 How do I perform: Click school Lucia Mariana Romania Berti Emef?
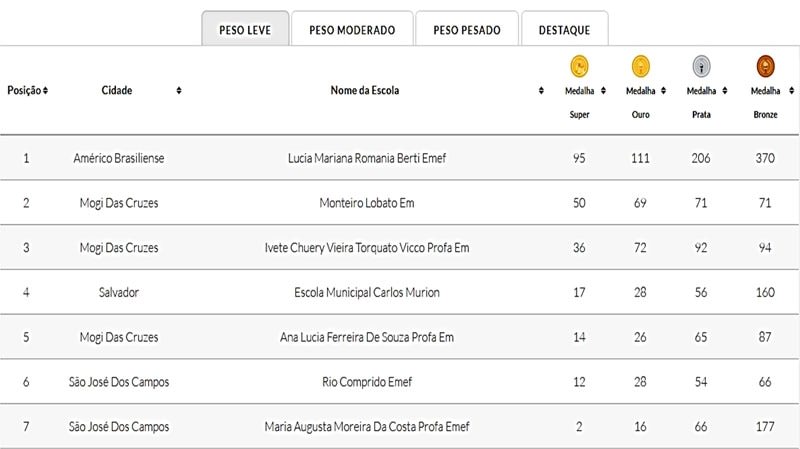367,158
